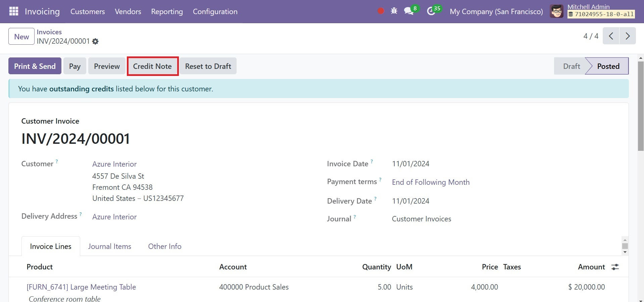Open Delivery Date help question mark

[375, 199]
